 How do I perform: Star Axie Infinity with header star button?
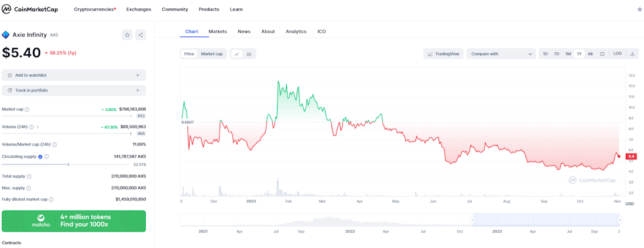(127, 35)
